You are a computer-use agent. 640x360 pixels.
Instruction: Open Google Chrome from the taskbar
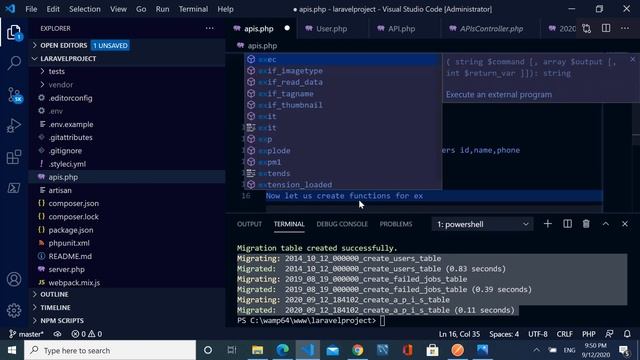click(x=358, y=350)
